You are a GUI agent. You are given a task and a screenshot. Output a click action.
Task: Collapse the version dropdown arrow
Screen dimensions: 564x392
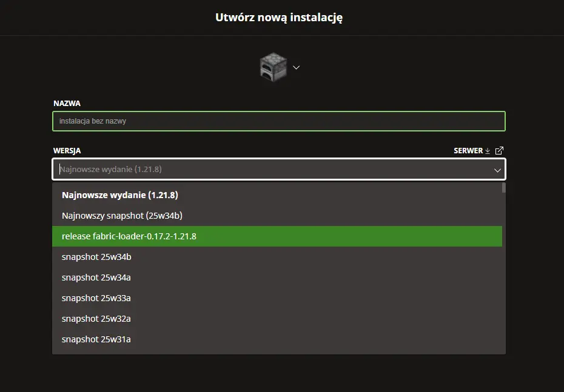tap(497, 170)
